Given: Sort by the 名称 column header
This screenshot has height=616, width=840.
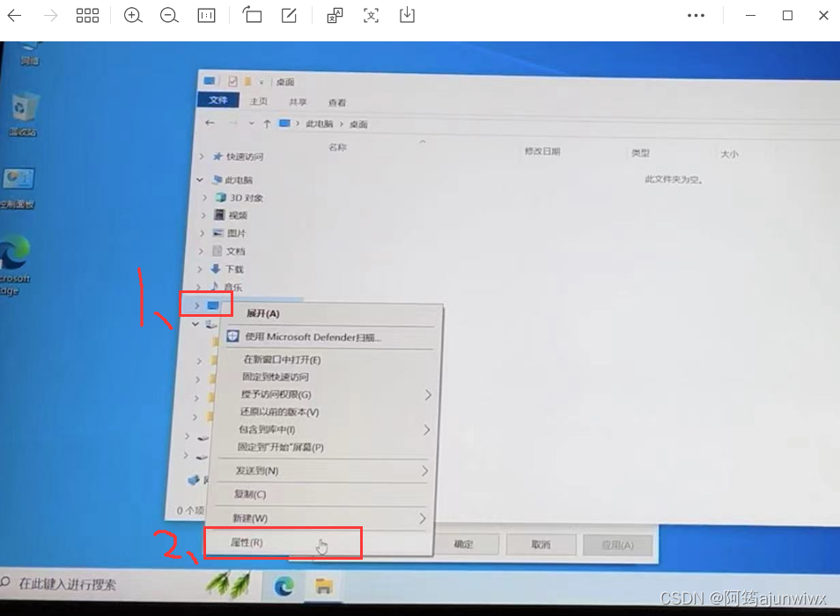Looking at the screenshot, I should pos(337,147).
